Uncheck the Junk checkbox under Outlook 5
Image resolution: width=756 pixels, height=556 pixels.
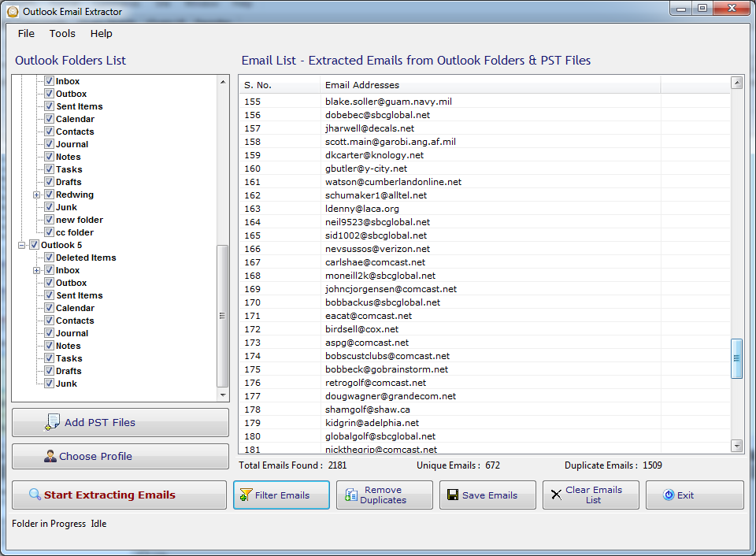coord(49,384)
